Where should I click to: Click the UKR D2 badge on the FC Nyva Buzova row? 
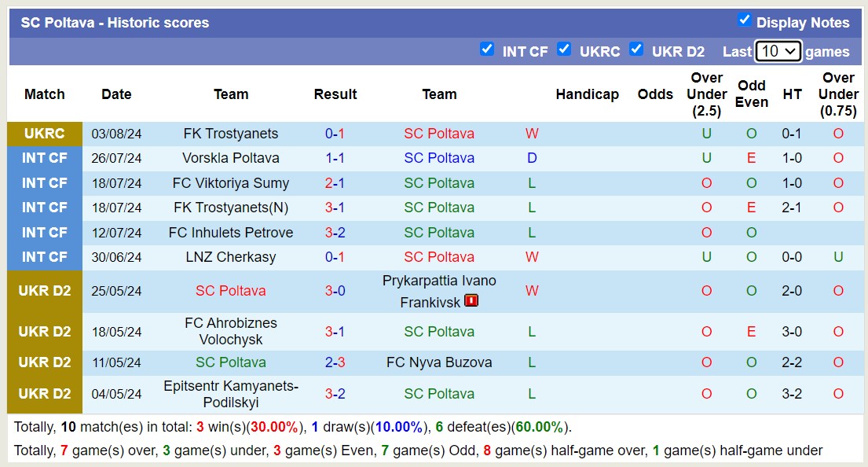click(x=45, y=362)
